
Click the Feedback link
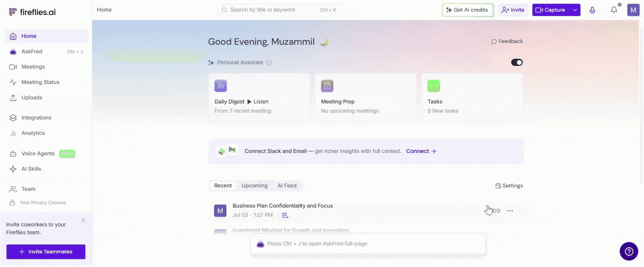[x=507, y=42]
